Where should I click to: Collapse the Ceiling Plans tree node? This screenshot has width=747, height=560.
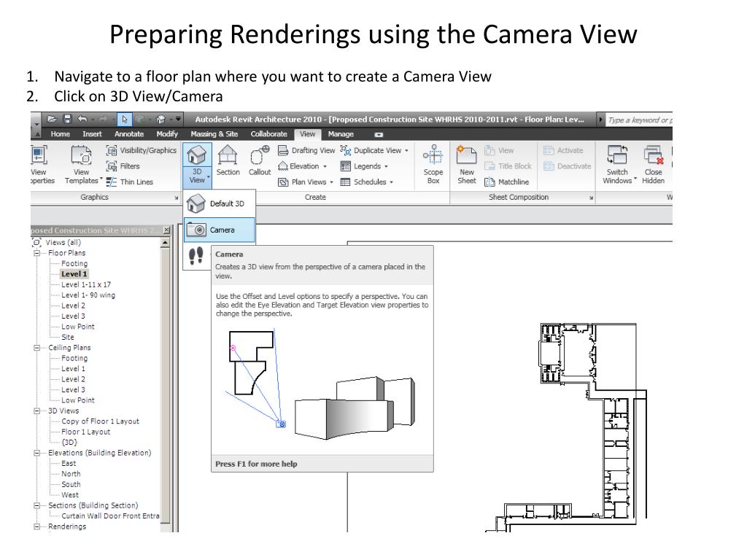[x=37, y=348]
